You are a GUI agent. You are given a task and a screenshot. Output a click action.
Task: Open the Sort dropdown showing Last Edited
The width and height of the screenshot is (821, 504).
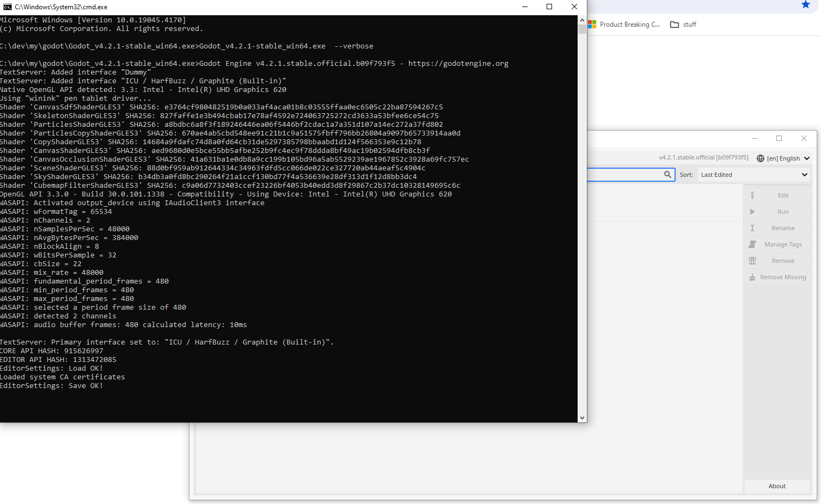(x=753, y=174)
